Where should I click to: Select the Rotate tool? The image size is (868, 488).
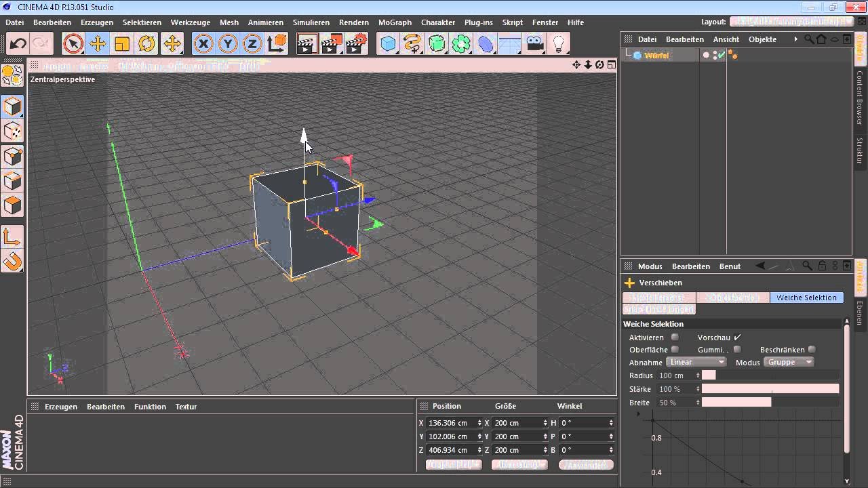click(x=146, y=43)
